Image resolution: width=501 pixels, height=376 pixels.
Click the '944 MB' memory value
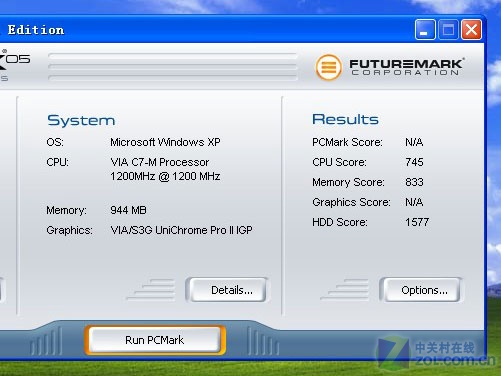coord(128,210)
